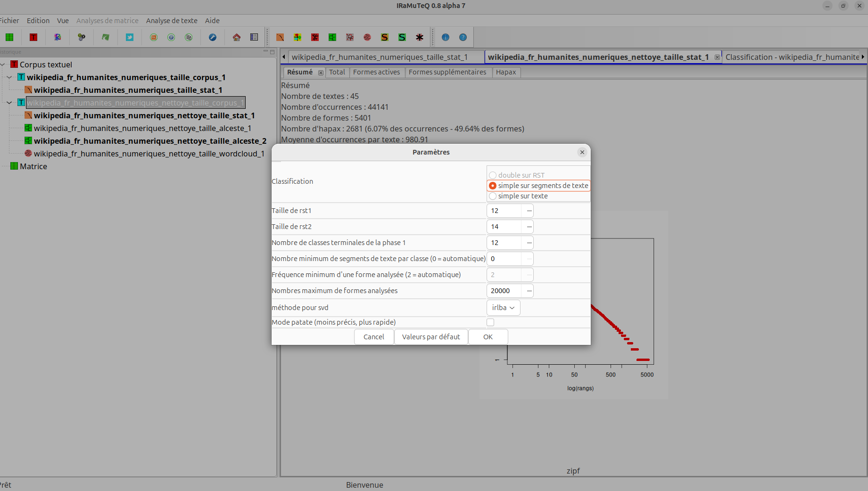The width and height of the screenshot is (868, 491).
Task: Select nettoye_taille_wordcloud_1 in the tree
Action: (x=149, y=154)
